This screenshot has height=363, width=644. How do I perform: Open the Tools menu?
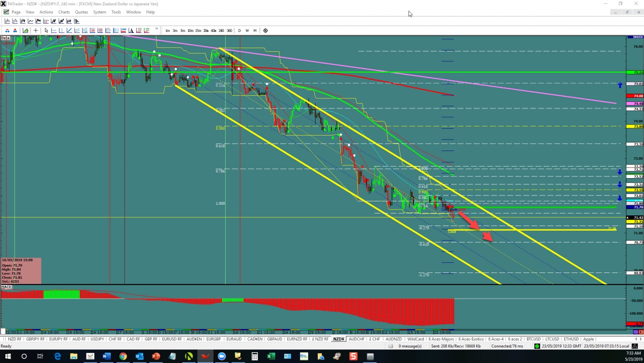pos(116,12)
